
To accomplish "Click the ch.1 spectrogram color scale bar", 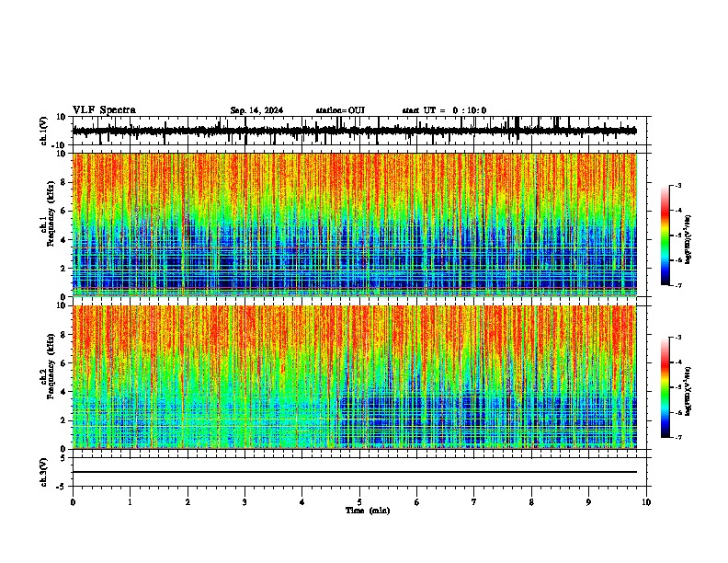I will coord(665,236).
